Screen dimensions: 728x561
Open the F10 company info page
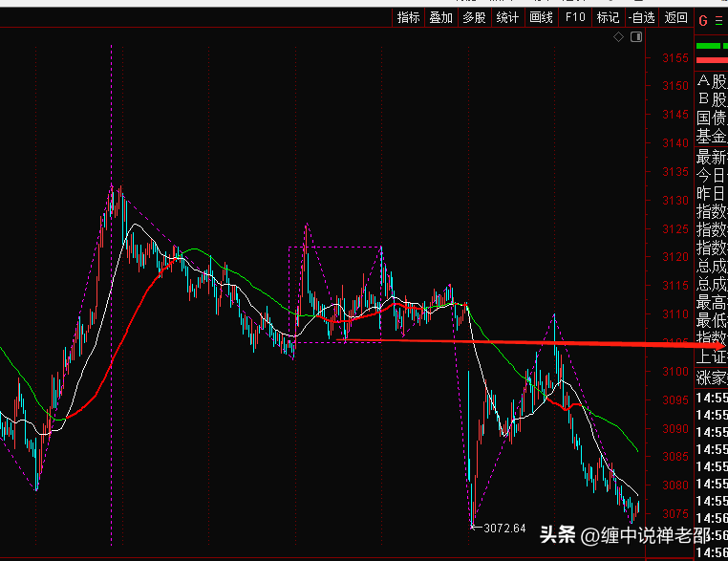(x=575, y=17)
